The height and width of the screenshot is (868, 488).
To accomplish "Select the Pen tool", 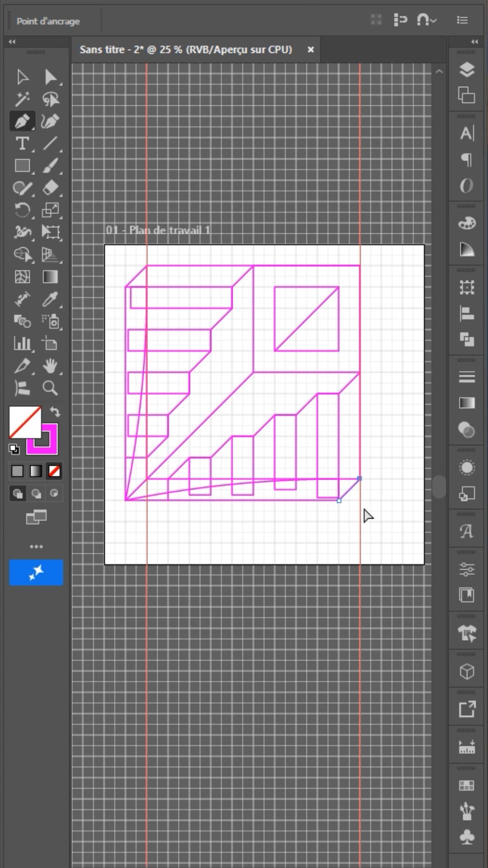I will pyautogui.click(x=22, y=121).
